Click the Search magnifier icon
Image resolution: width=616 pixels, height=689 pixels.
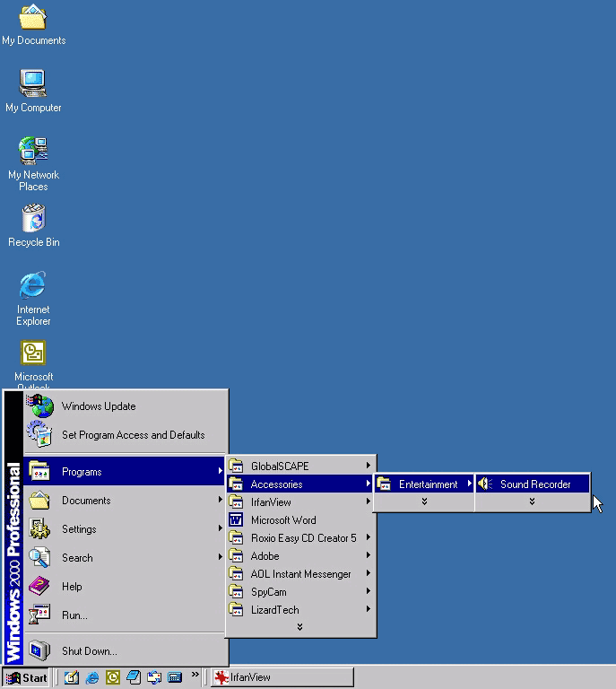point(39,558)
